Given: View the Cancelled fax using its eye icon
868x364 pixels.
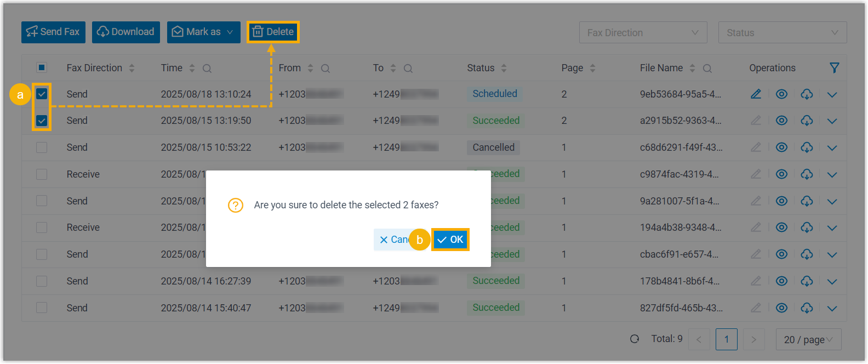Looking at the screenshot, I should [x=781, y=147].
